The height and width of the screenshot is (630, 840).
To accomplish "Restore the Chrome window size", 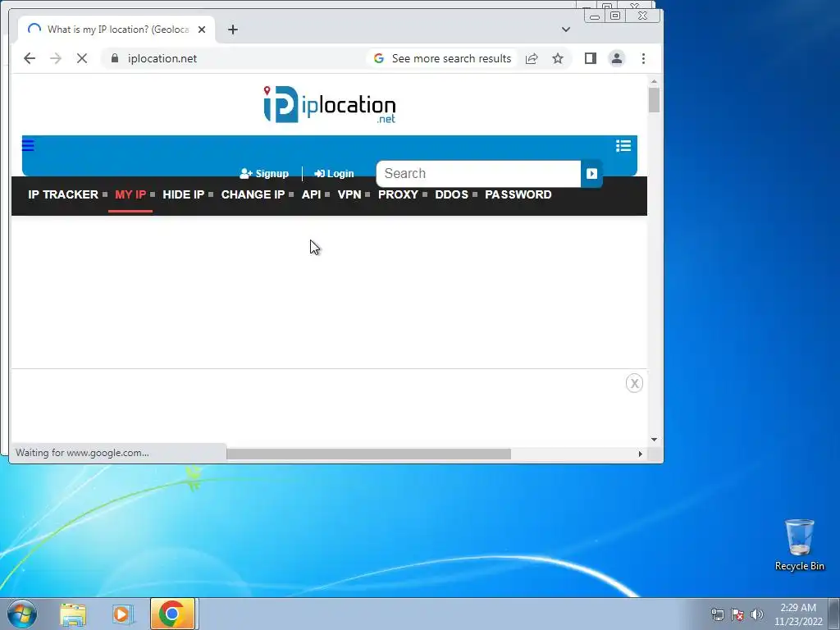I will click(x=615, y=16).
